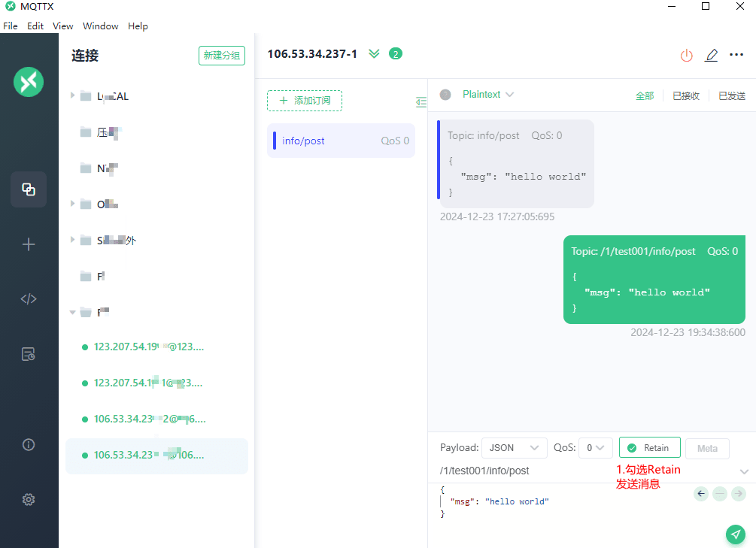The width and height of the screenshot is (756, 548).
Task: Click the MQTTX logo in sidebar
Action: (29, 82)
